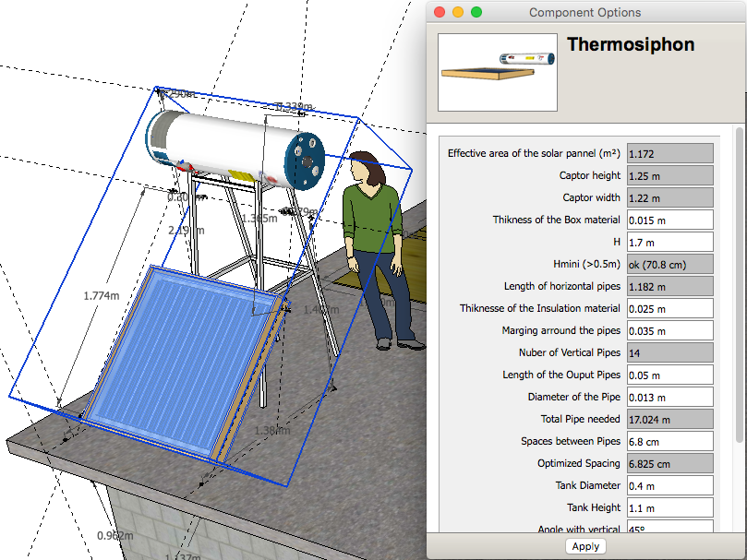747x560 pixels.
Task: Click Total Pipe needed value 17.024 m
Action: [669, 419]
